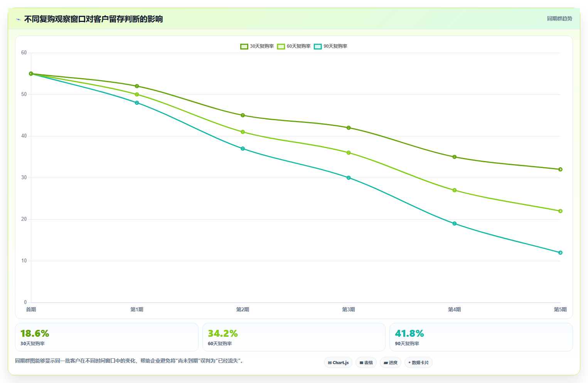Click the 进度 tag
The height and width of the screenshot is (383, 588).
pos(391,363)
